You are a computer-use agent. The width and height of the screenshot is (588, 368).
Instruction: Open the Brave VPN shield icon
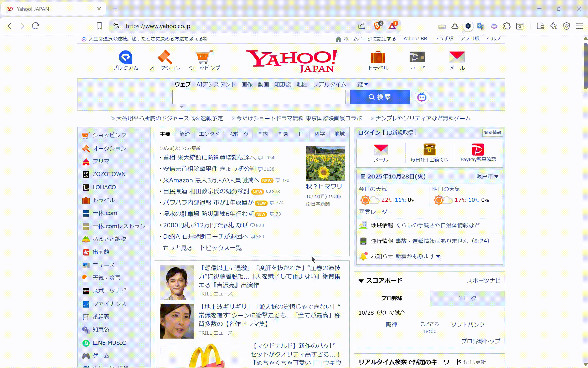566,26
